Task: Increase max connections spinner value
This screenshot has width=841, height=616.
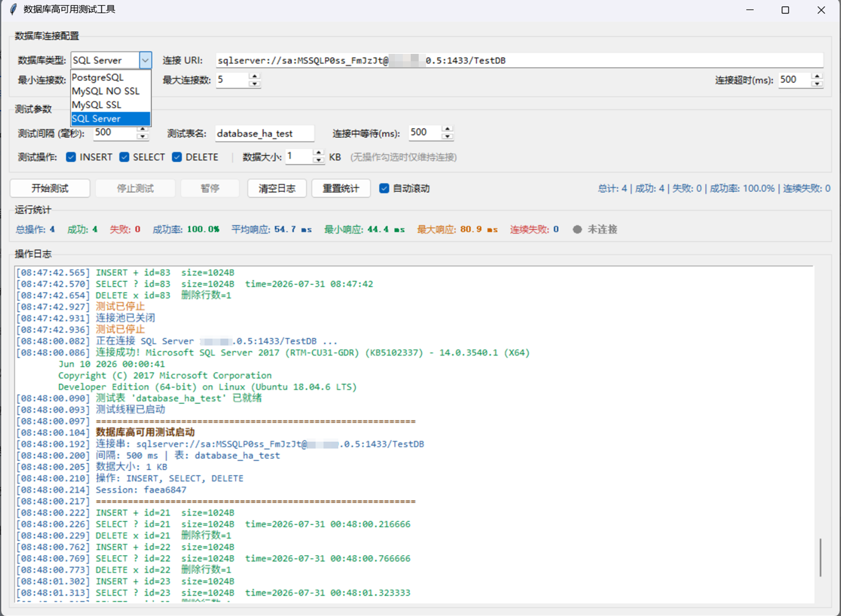Action: click(x=255, y=77)
